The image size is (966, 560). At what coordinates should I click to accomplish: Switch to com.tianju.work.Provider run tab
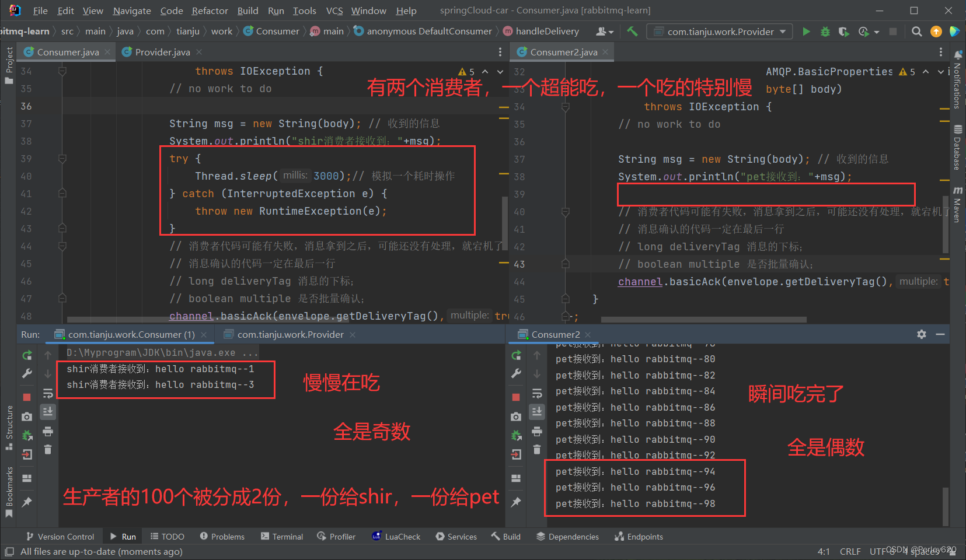[290, 334]
